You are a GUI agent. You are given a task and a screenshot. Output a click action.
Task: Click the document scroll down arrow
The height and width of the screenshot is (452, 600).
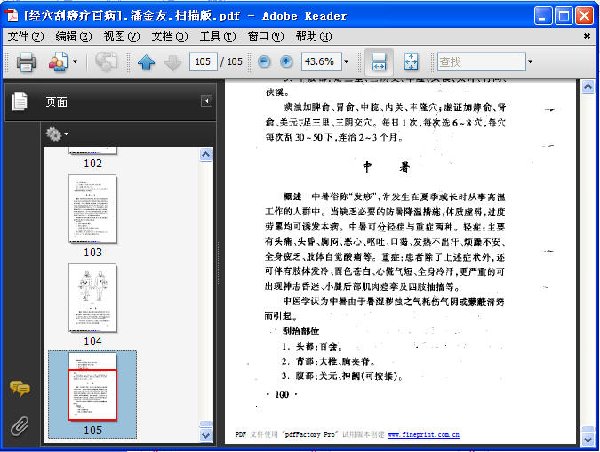[x=587, y=440]
